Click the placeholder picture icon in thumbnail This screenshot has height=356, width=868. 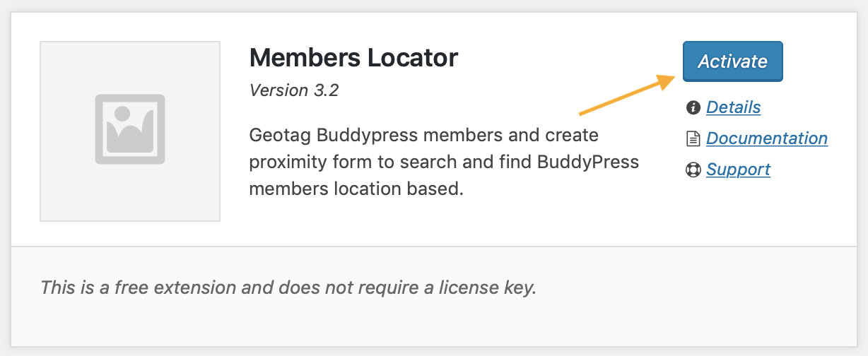130,130
